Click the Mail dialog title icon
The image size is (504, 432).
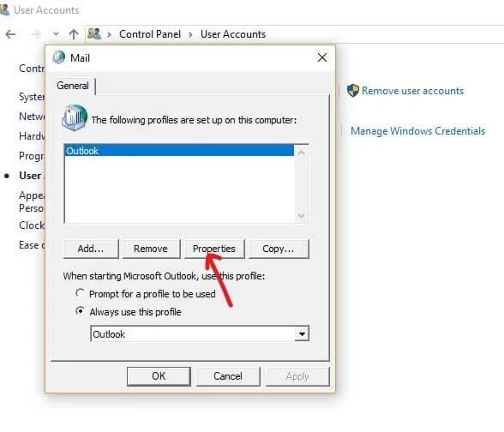coord(59,57)
